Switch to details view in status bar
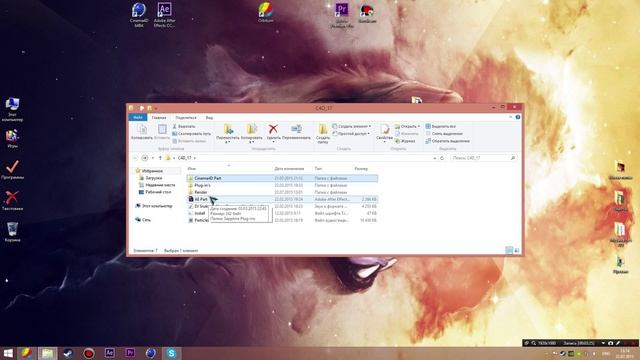 [509, 251]
